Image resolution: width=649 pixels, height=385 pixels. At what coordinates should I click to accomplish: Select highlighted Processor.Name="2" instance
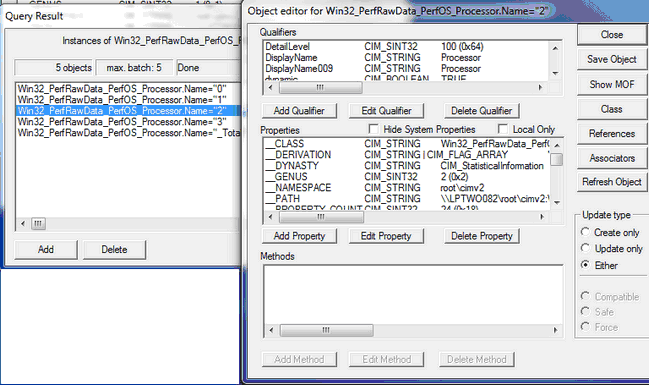point(128,111)
